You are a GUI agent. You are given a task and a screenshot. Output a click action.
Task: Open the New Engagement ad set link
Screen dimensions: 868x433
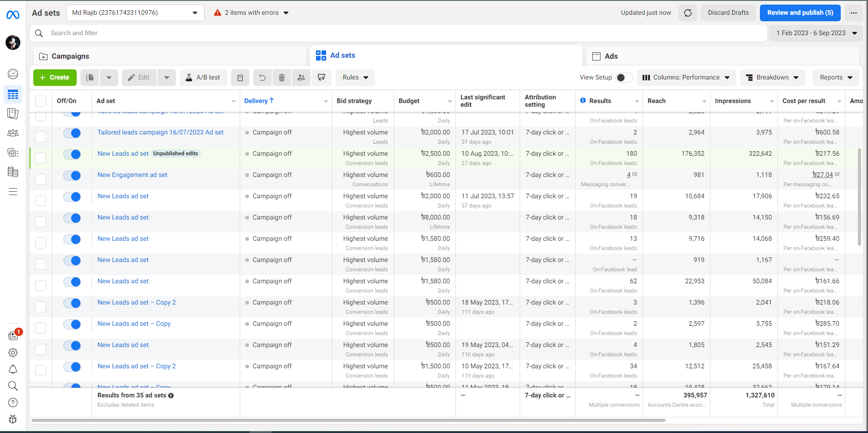(x=132, y=175)
